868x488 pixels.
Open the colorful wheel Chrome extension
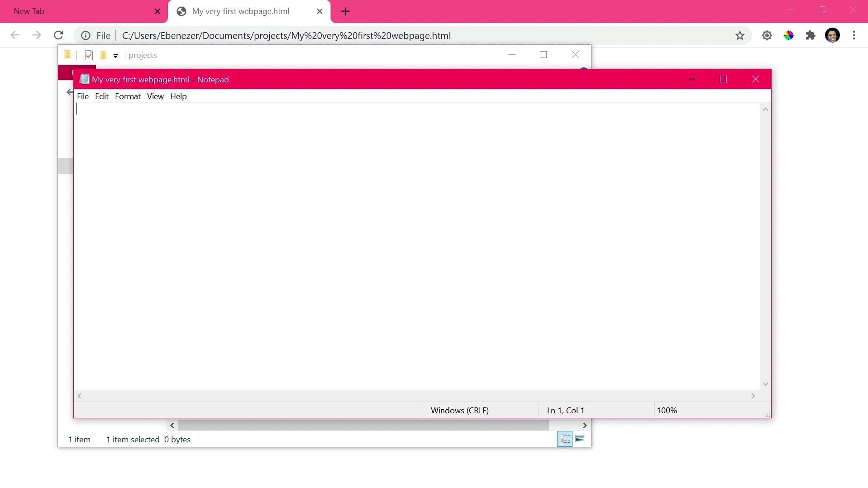(788, 35)
